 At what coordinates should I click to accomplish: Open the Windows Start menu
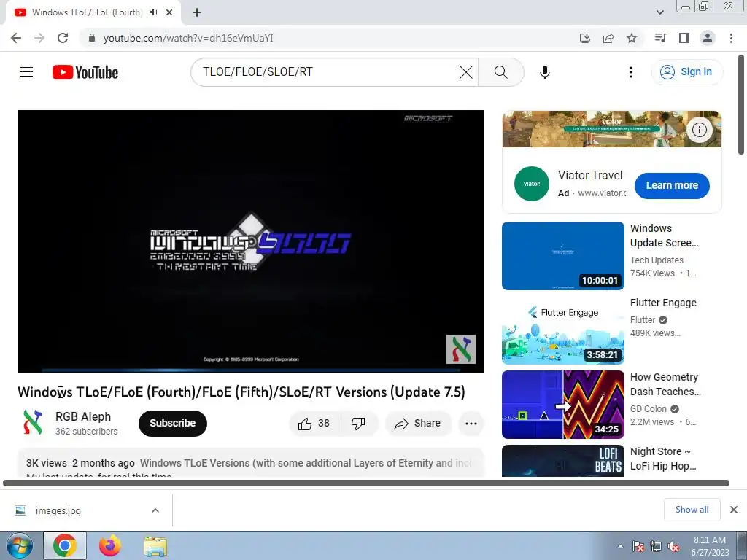19,546
